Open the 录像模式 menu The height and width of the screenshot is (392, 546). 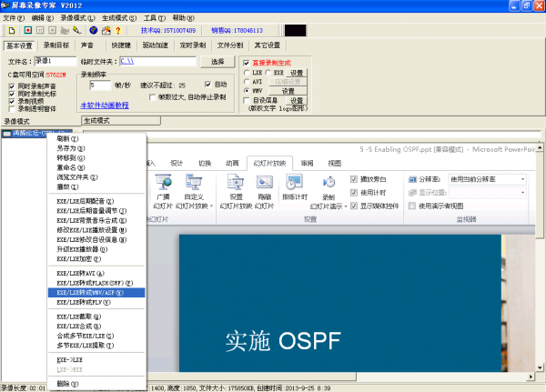pos(77,18)
